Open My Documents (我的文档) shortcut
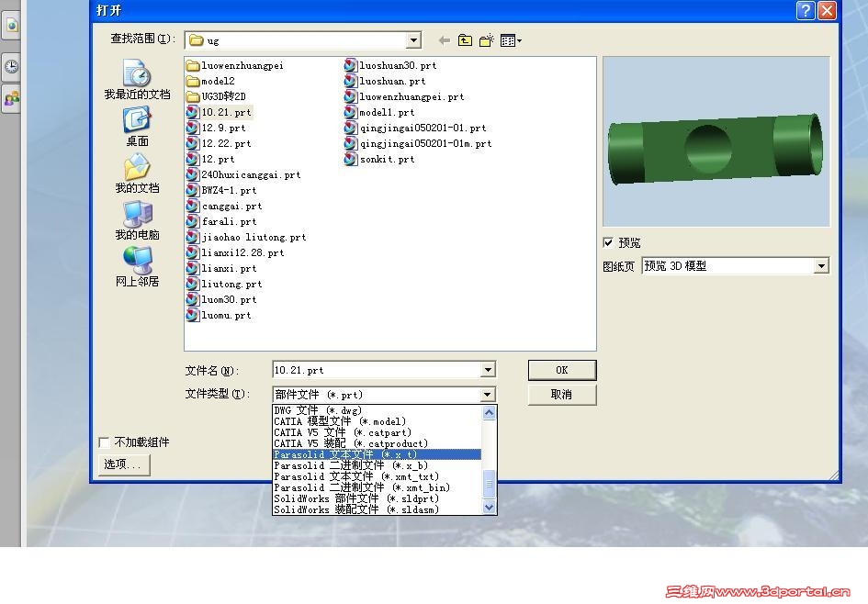 point(137,173)
